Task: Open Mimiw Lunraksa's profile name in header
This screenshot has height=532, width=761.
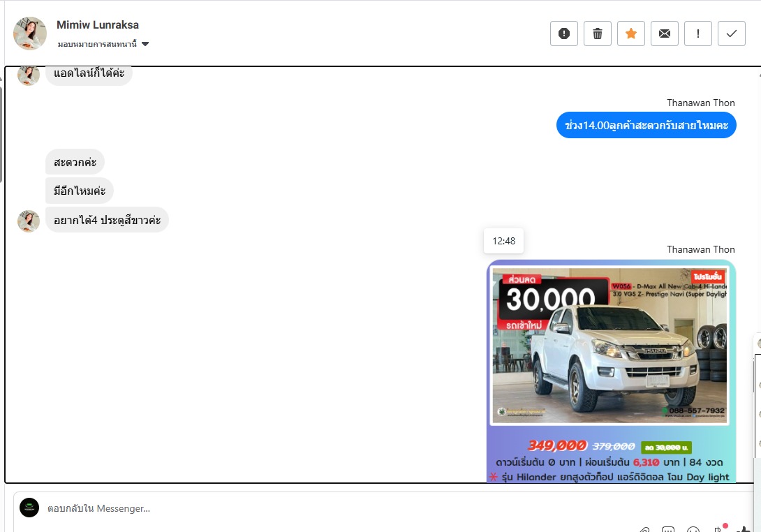Action: click(98, 24)
